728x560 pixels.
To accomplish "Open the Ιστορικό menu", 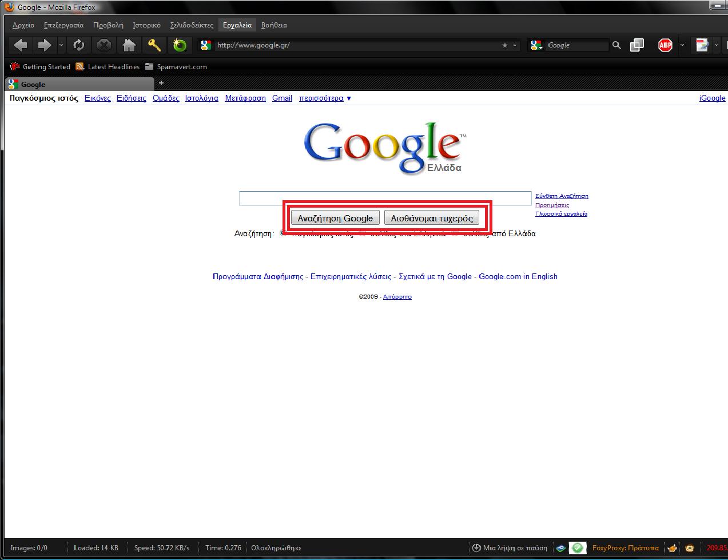I will pyautogui.click(x=146, y=25).
